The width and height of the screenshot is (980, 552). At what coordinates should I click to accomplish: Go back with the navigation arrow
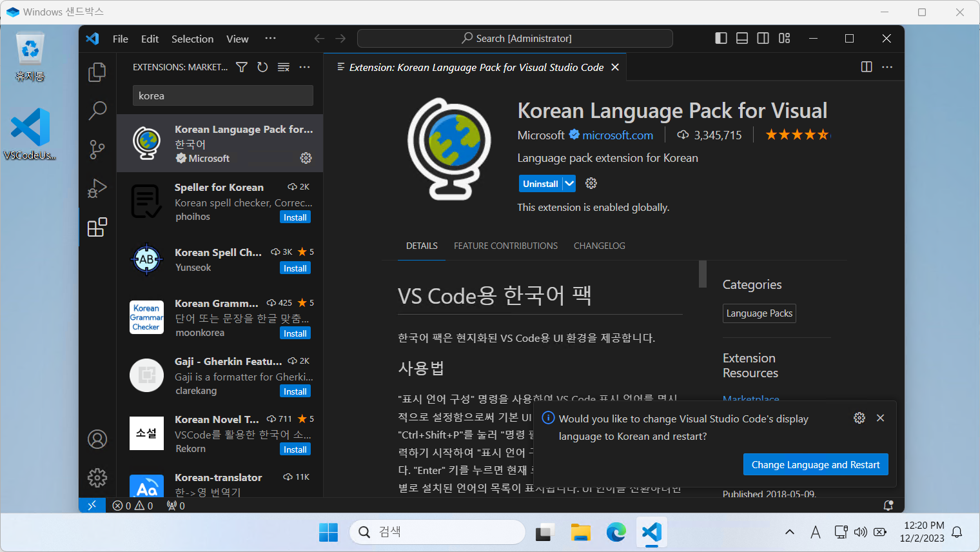pyautogui.click(x=319, y=39)
